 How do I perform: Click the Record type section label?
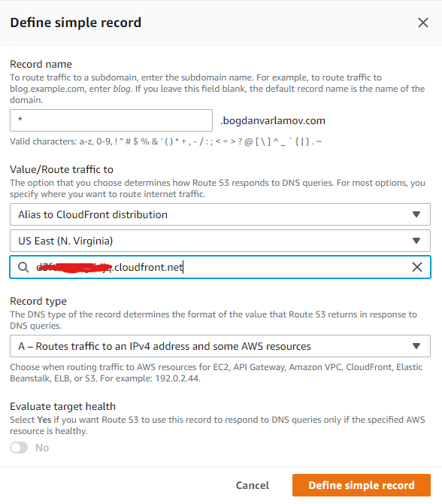[x=38, y=301]
